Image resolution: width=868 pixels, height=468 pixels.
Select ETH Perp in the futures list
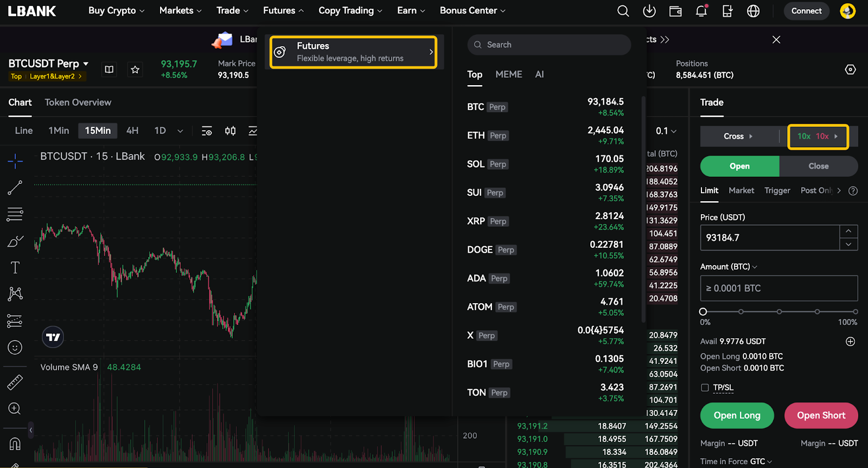click(546, 136)
